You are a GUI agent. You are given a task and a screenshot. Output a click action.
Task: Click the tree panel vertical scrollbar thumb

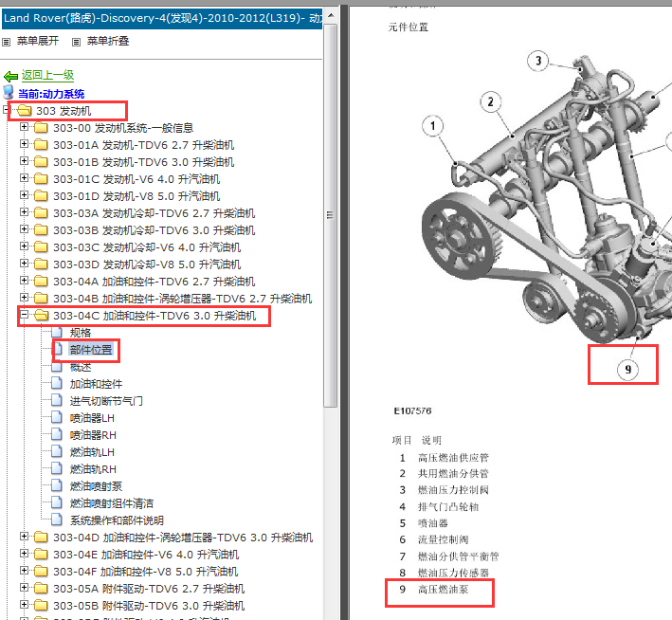(x=331, y=215)
